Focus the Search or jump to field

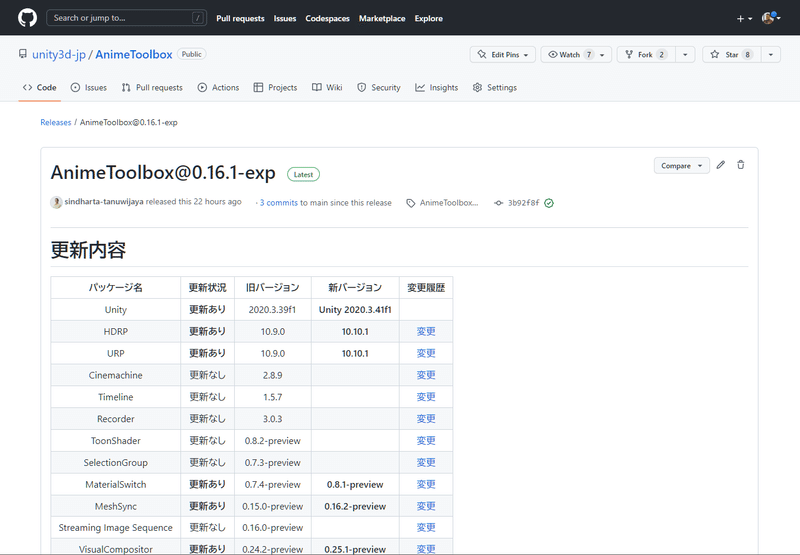click(x=127, y=18)
